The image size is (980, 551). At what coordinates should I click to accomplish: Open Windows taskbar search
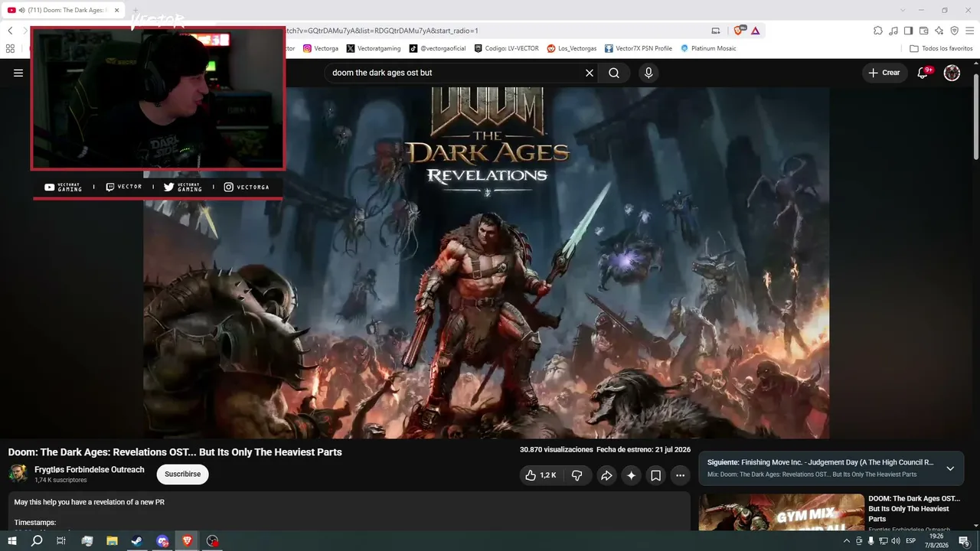click(x=37, y=541)
